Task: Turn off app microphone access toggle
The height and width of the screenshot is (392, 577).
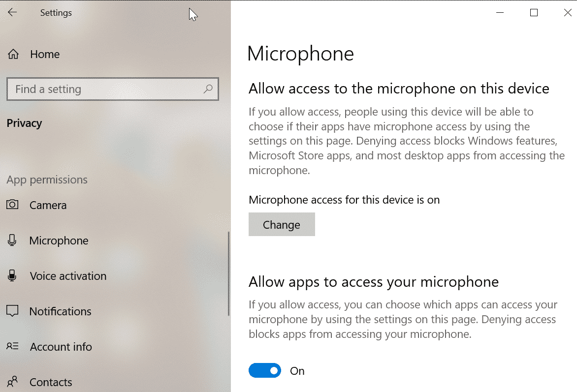Action: click(264, 371)
